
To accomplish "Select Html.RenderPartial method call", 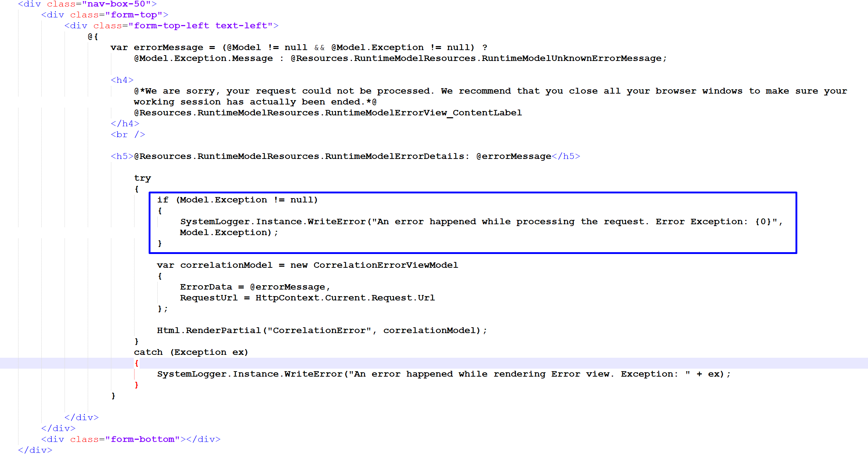I will 322,330.
